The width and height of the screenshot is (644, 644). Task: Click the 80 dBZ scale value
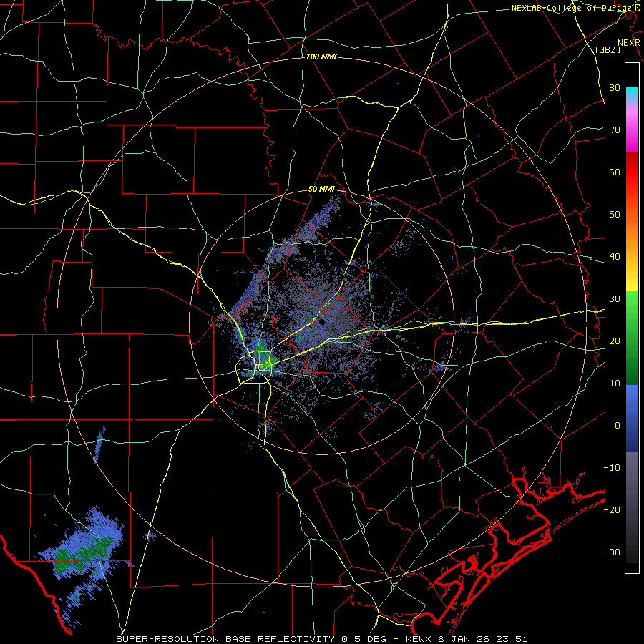[615, 88]
